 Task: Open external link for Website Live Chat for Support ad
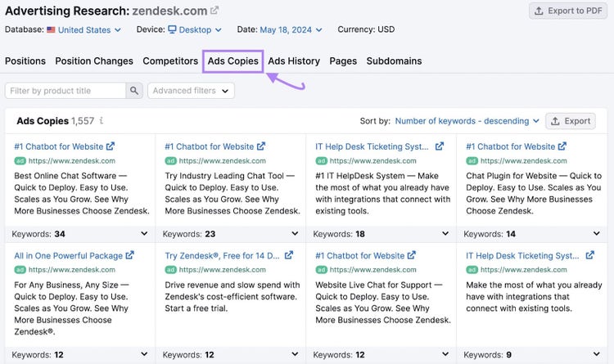(412, 255)
